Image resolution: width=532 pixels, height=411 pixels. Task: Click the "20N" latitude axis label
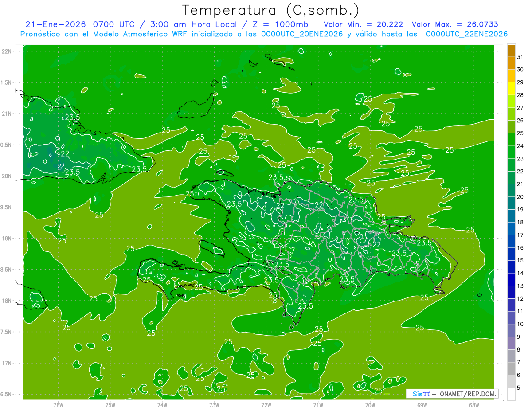pos(8,176)
